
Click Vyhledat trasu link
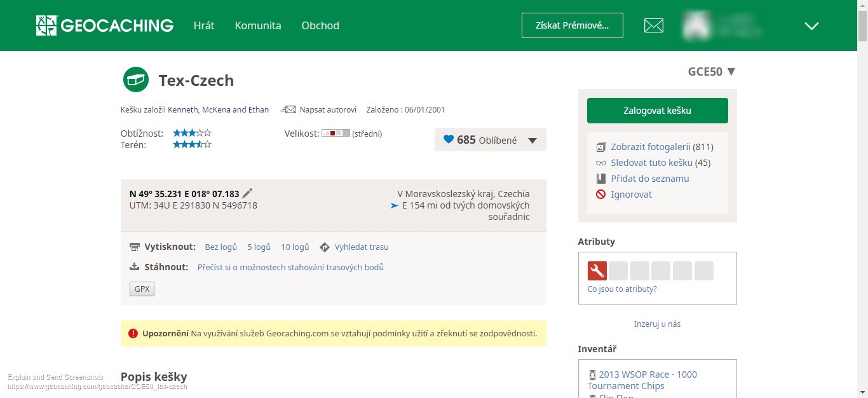click(362, 247)
